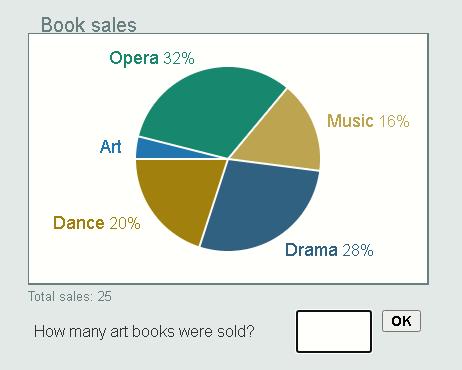Click the 20% percentage next to Dance
The image size is (462, 370).
coord(125,223)
